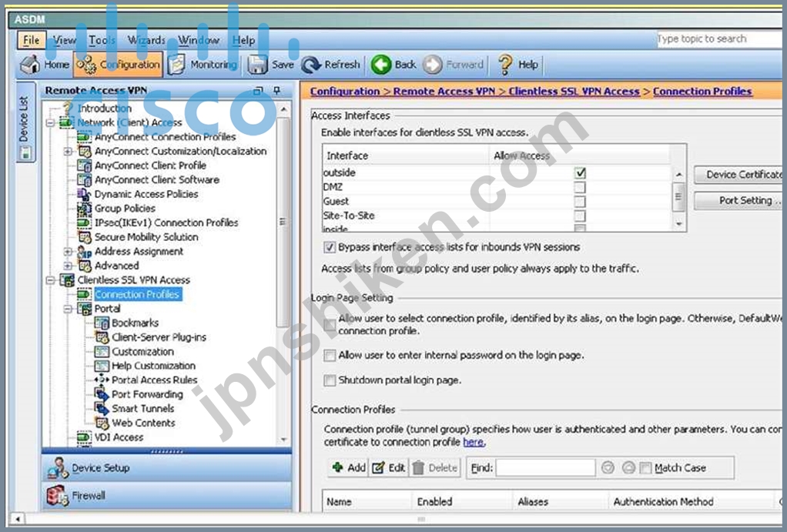Open Bookmarks under Portal
This screenshot has width=787, height=532.
[135, 323]
